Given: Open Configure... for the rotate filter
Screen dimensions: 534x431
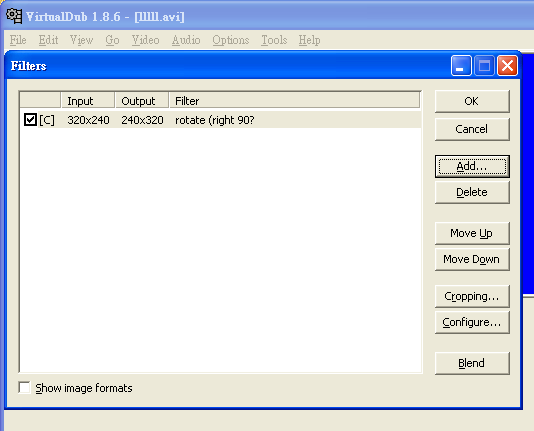Looking at the screenshot, I should point(472,322).
